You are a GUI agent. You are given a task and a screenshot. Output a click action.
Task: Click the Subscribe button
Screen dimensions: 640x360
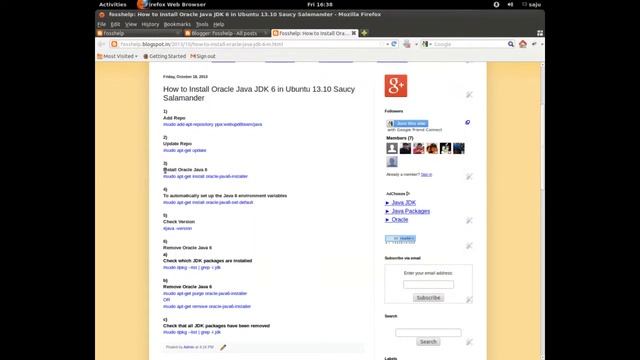click(428, 298)
